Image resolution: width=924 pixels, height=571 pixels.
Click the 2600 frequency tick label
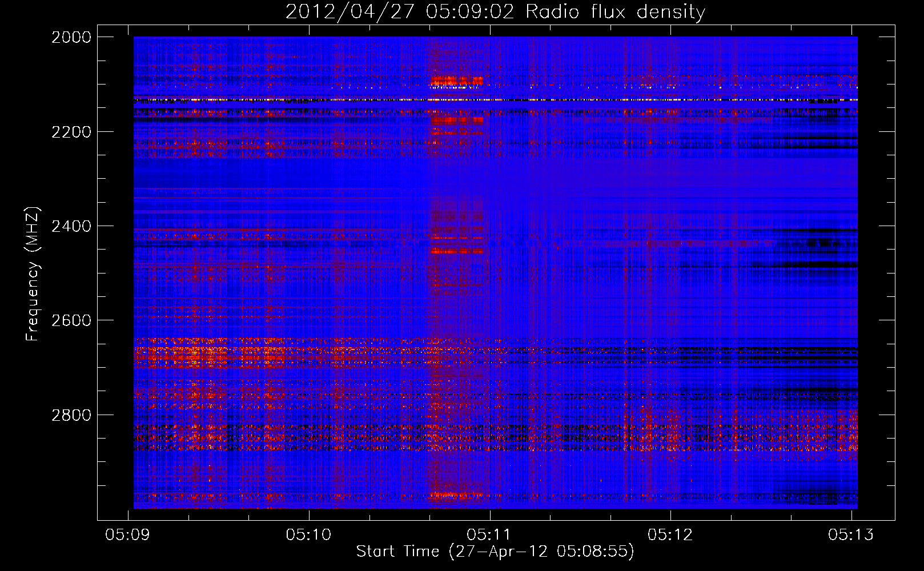point(71,320)
